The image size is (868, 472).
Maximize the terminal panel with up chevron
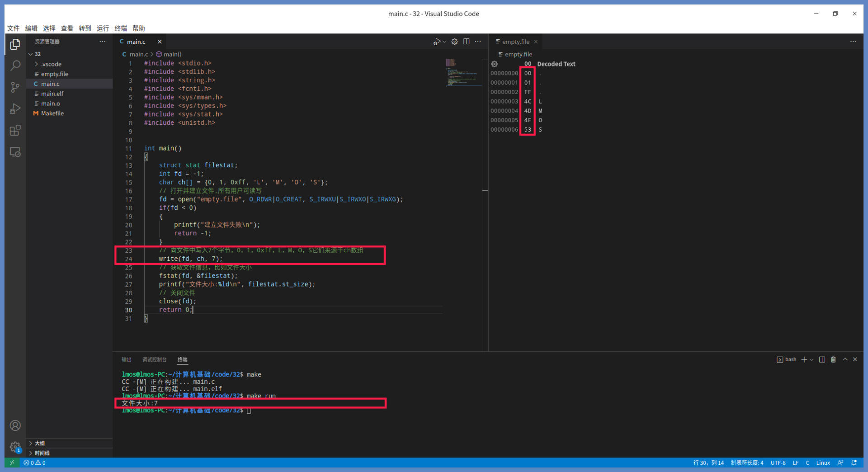pyautogui.click(x=844, y=359)
